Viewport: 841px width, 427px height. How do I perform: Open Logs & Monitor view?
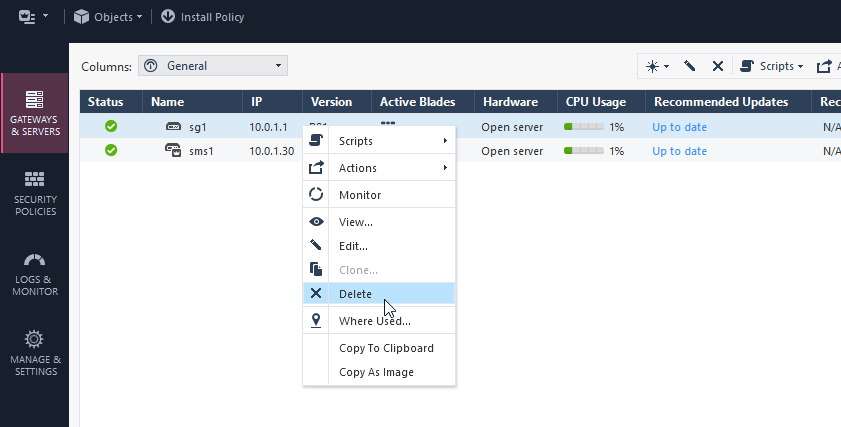(35, 274)
